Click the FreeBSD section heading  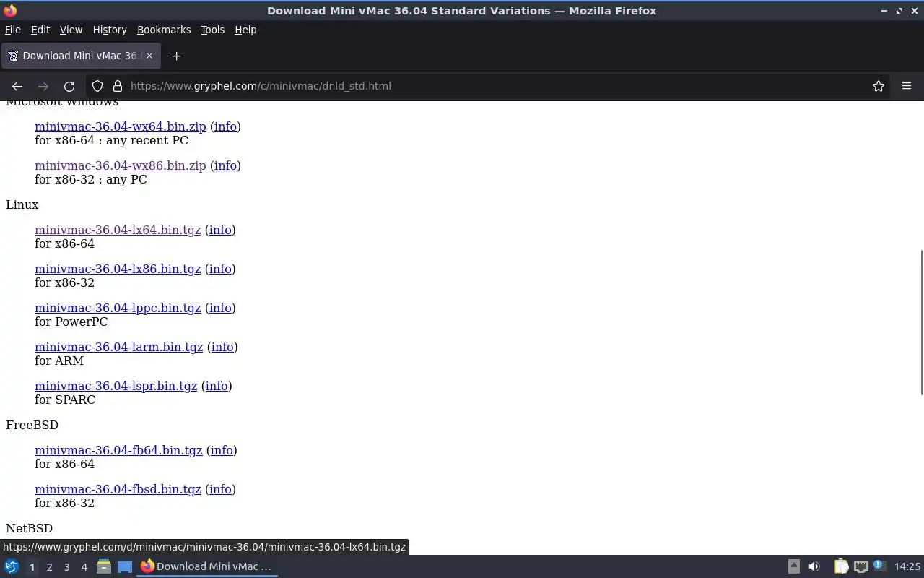pyautogui.click(x=32, y=425)
